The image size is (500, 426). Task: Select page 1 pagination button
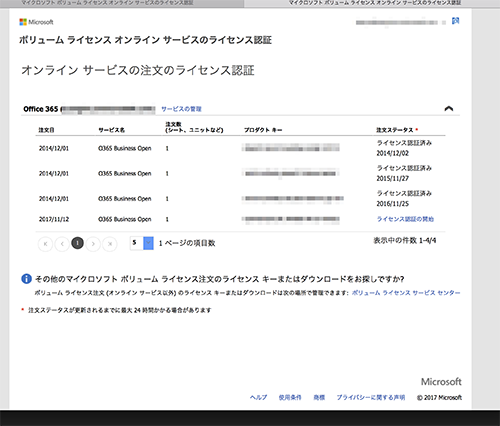pos(78,243)
